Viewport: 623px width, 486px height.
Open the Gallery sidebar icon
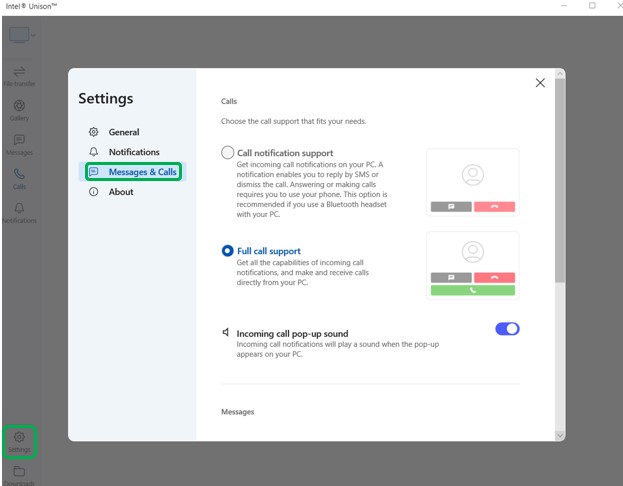tap(19, 108)
